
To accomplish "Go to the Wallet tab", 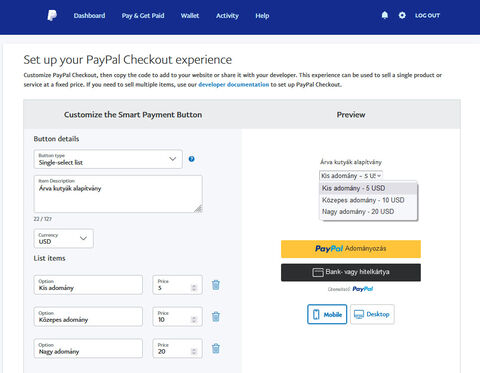I will point(190,16).
